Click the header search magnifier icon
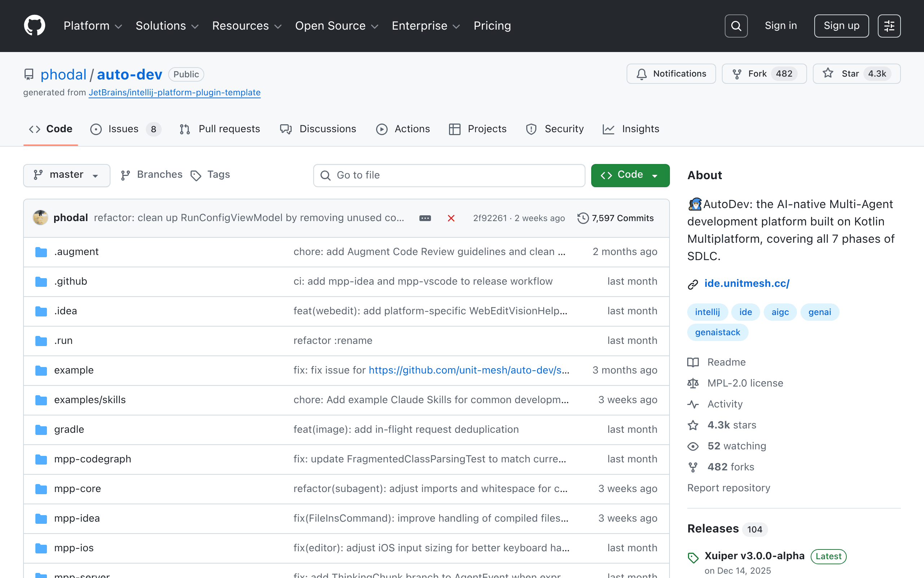The width and height of the screenshot is (924, 578). coord(736,26)
